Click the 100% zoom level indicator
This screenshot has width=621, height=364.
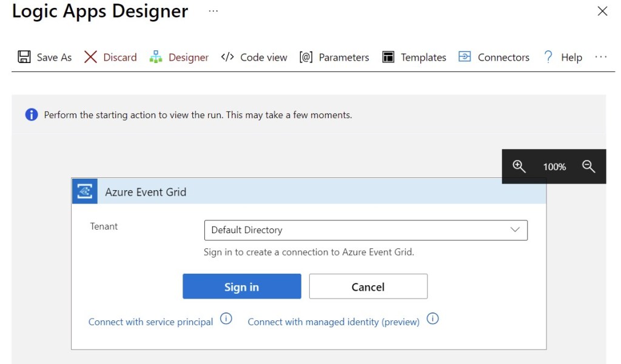coord(554,167)
